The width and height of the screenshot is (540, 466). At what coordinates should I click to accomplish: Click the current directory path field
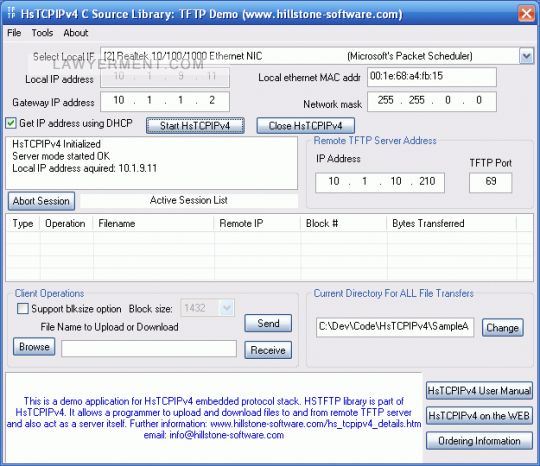coord(395,327)
